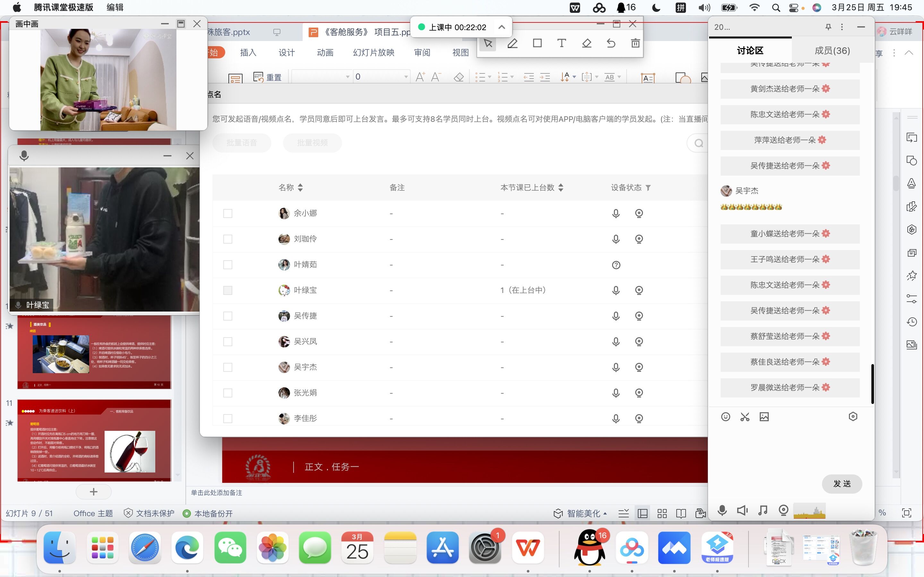Viewport: 924px width, 577px height.
Task: Click the trash icon to clear annotations
Action: tap(635, 43)
